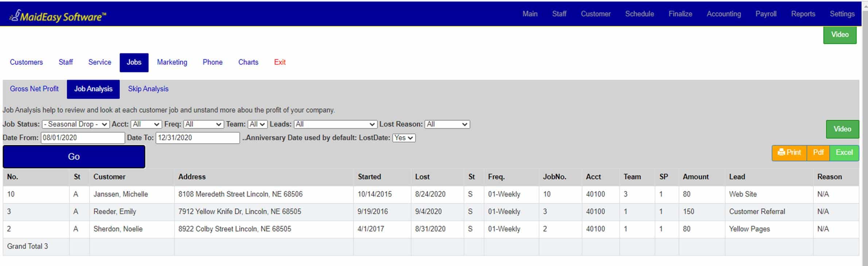Export the report to Excel
Image resolution: width=868 pixels, height=266 pixels.
844,153
